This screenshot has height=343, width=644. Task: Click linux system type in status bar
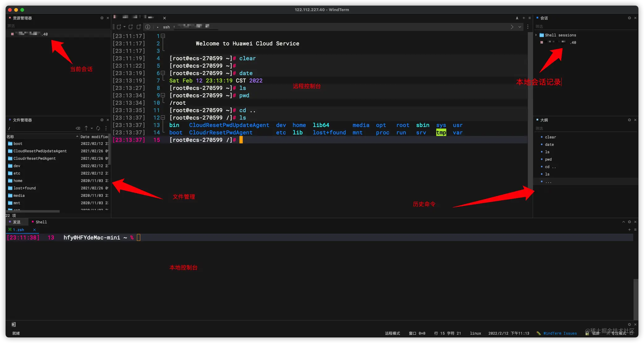(475, 333)
